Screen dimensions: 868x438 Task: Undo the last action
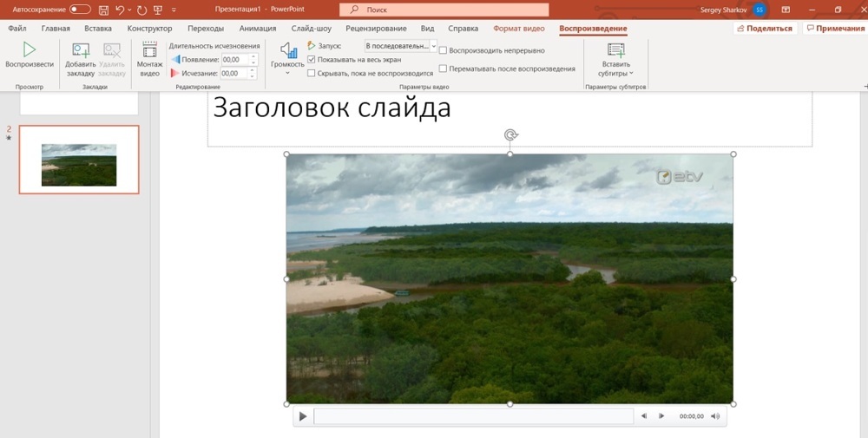120,10
